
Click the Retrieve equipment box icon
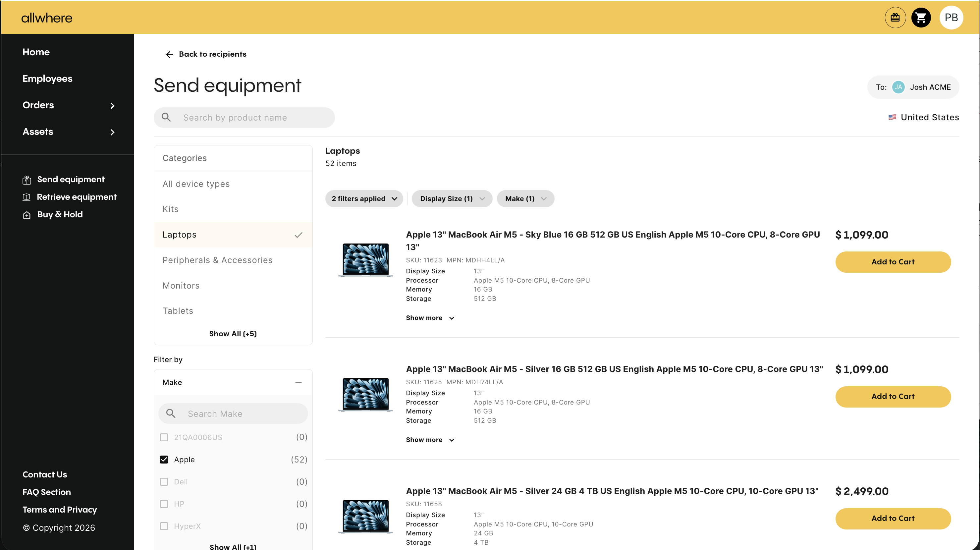tap(27, 197)
